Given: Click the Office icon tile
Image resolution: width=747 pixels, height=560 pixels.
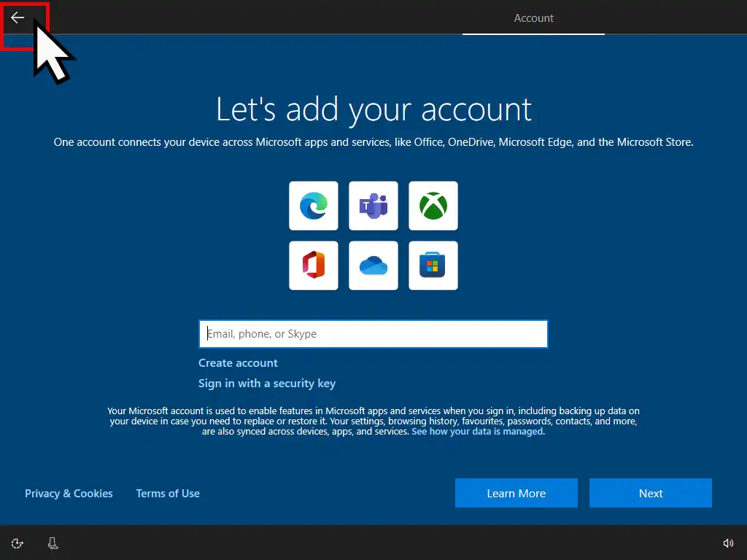Looking at the screenshot, I should pyautogui.click(x=314, y=265).
